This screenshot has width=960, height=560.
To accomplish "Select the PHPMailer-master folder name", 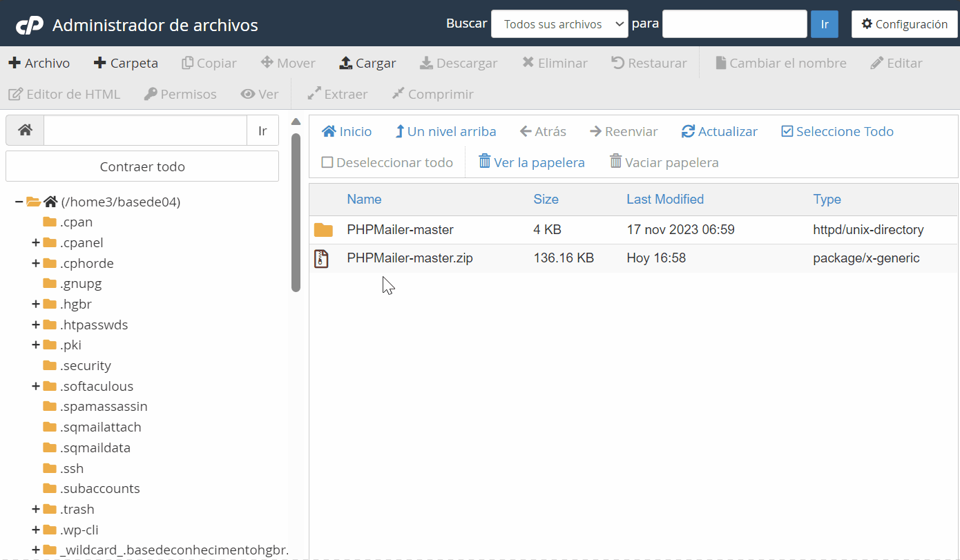I will [400, 229].
